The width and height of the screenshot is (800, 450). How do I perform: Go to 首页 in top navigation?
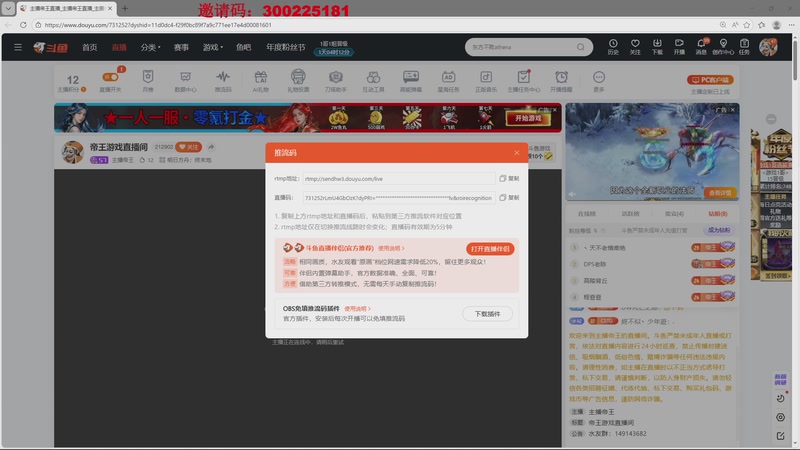click(x=90, y=47)
